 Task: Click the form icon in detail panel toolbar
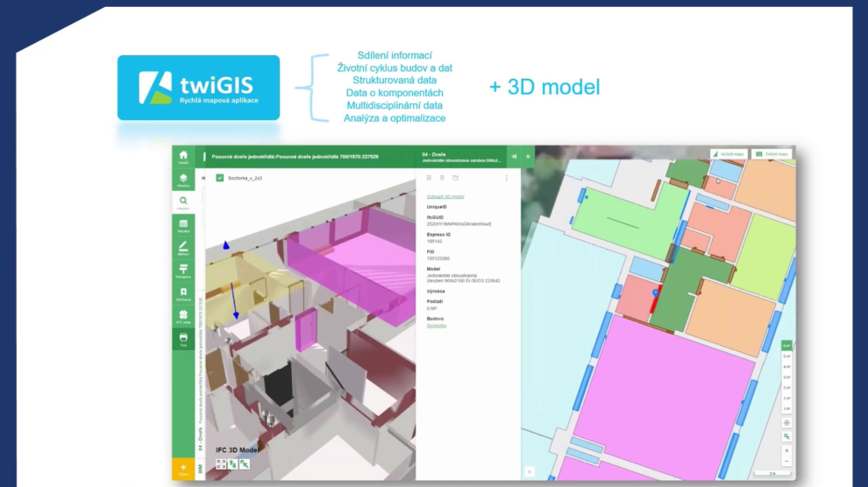tap(429, 178)
